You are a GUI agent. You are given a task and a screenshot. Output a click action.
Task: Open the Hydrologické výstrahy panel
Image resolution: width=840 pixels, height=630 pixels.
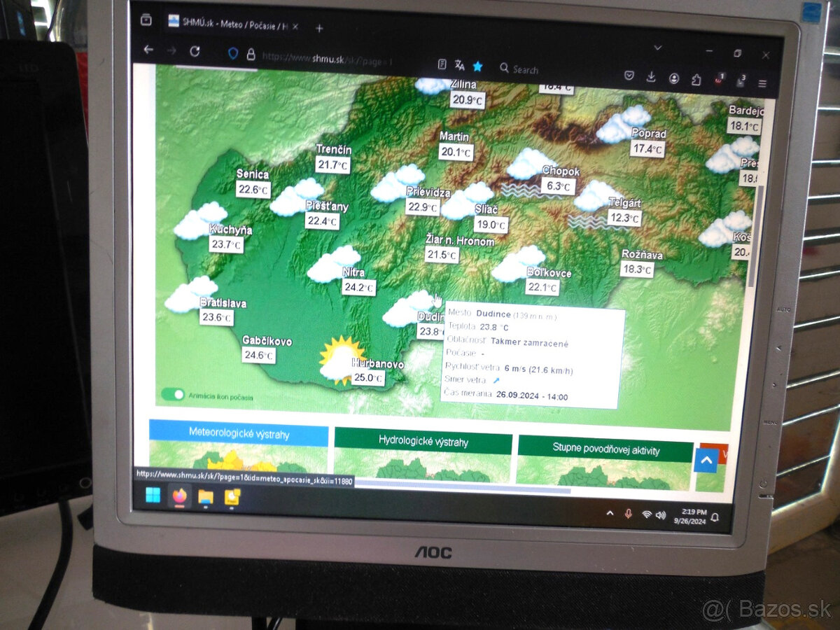423,442
